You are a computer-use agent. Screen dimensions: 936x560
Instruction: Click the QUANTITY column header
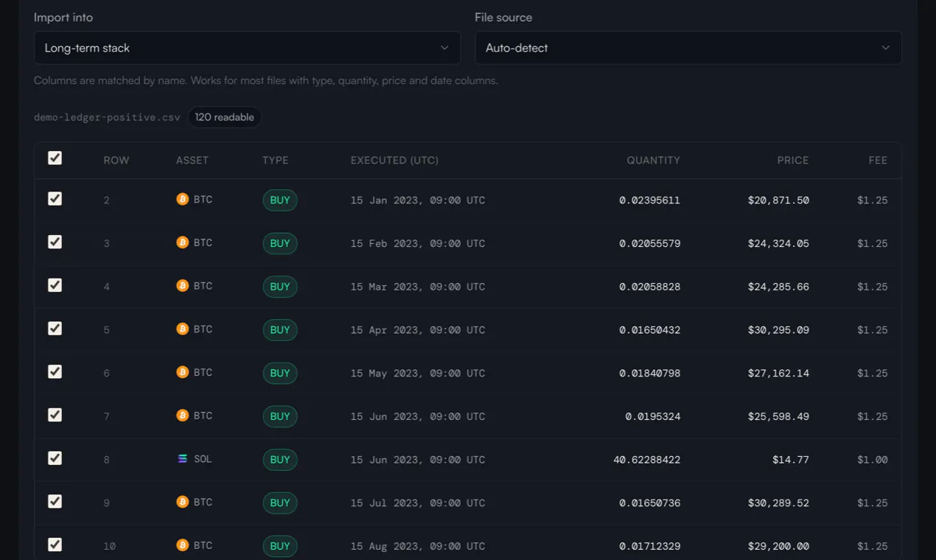pos(654,160)
